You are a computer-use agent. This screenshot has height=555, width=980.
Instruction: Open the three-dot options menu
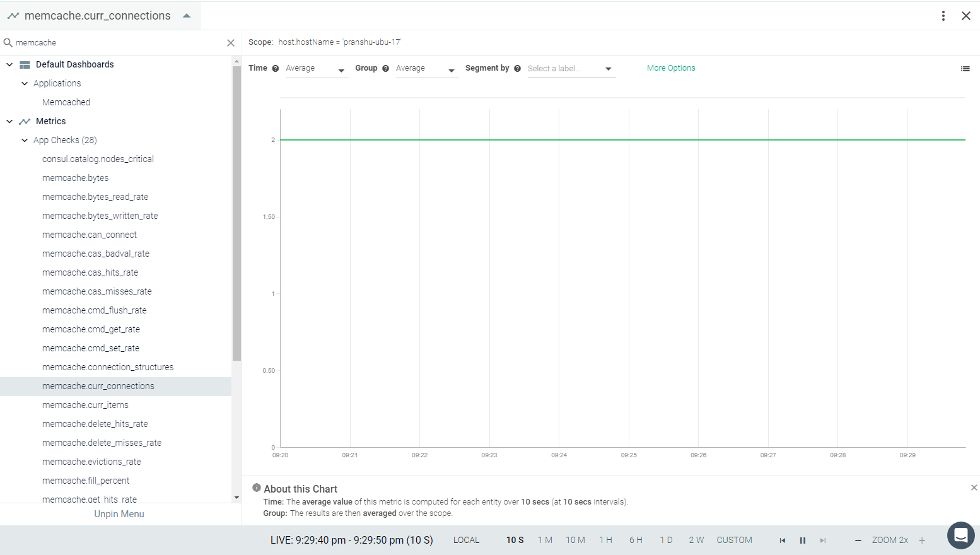click(943, 16)
